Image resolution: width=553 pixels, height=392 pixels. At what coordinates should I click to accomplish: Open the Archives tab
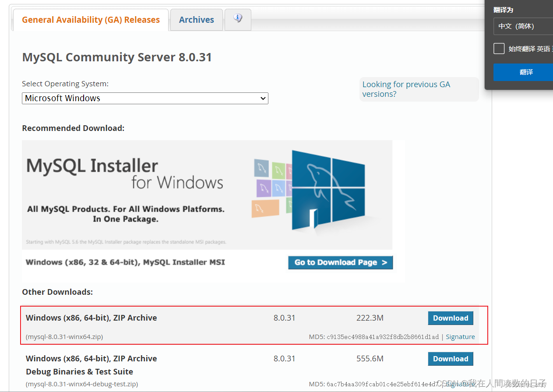[x=197, y=20]
